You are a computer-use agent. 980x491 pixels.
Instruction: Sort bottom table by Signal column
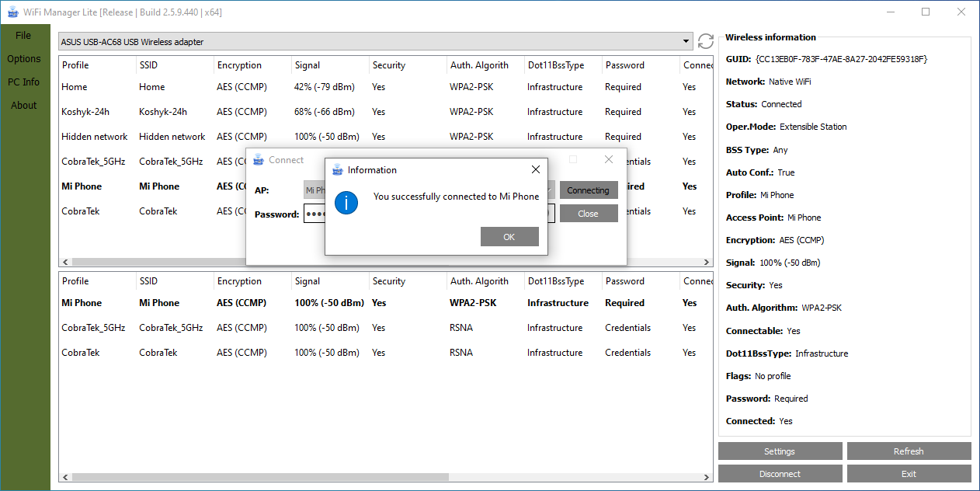(x=330, y=281)
